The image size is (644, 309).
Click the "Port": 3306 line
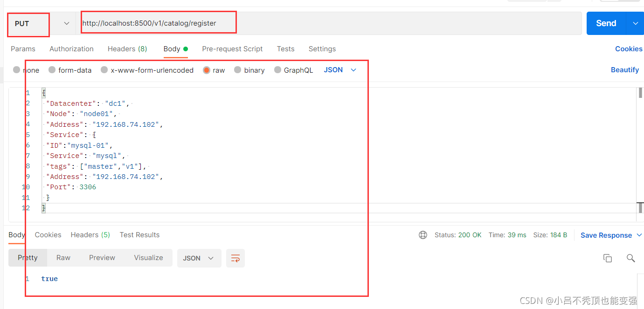71,187
